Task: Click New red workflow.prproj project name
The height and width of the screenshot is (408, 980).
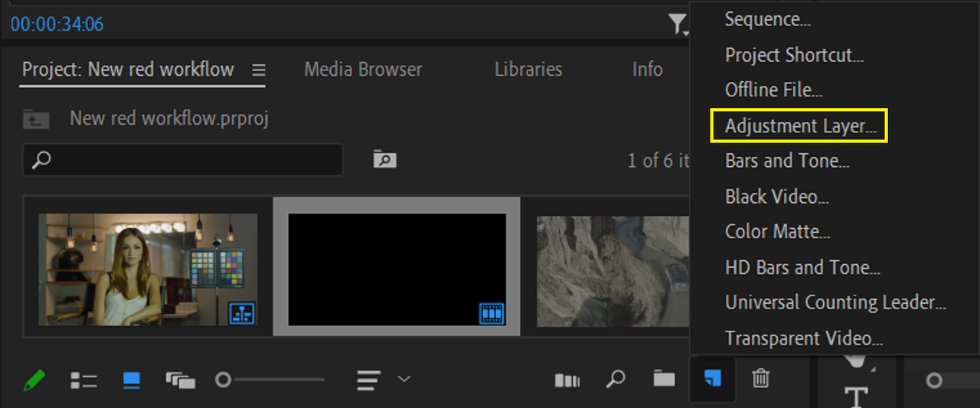Action: click(169, 119)
